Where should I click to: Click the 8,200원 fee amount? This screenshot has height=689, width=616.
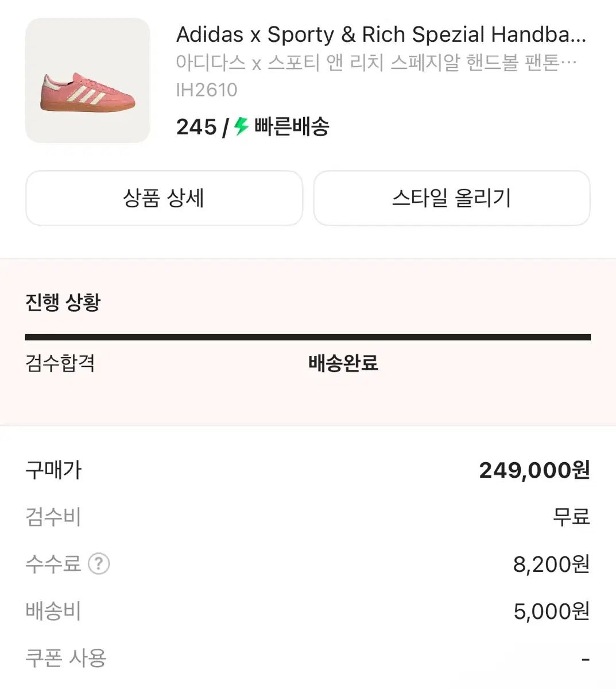coord(551,564)
